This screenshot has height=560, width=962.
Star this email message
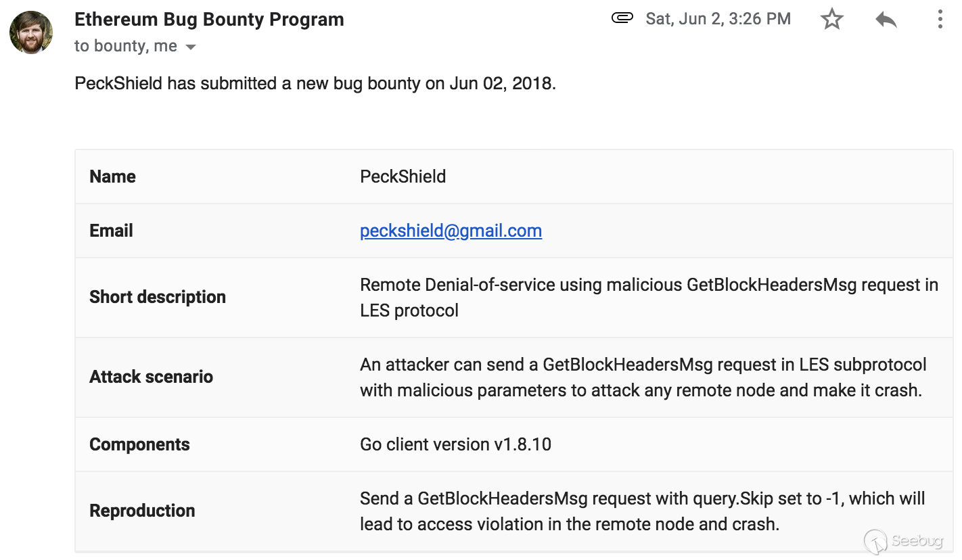(831, 19)
